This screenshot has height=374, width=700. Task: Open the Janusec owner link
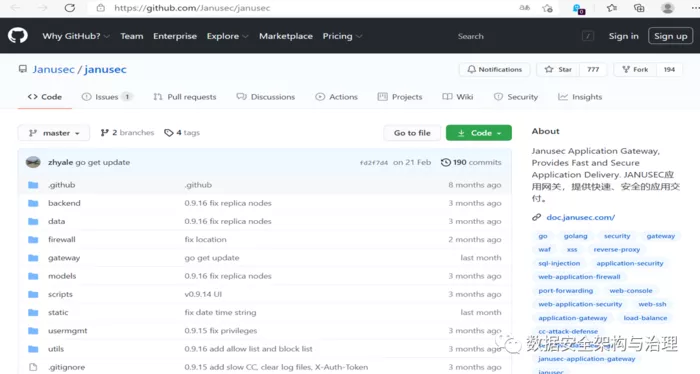click(x=53, y=69)
